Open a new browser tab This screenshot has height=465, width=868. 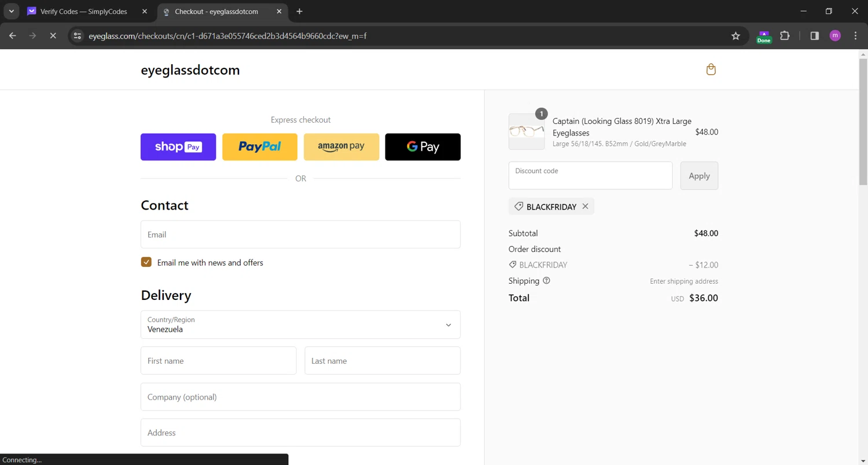(299, 12)
